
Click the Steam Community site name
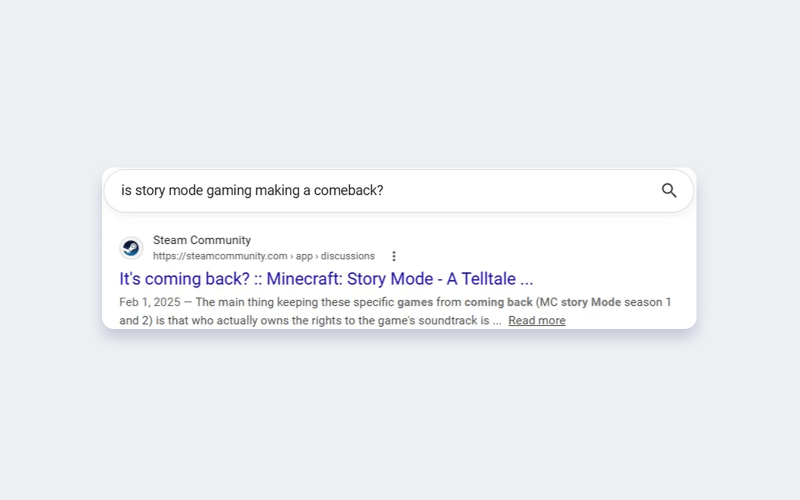coord(202,240)
